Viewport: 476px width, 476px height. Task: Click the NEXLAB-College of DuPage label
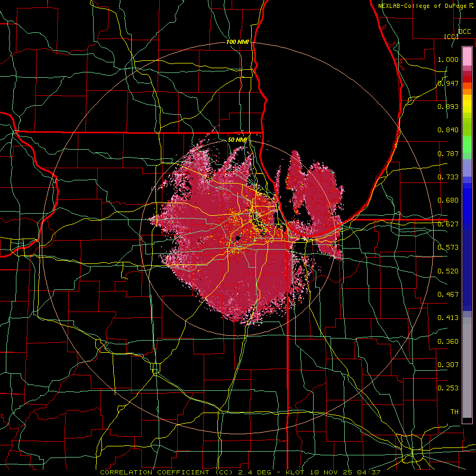(x=423, y=6)
